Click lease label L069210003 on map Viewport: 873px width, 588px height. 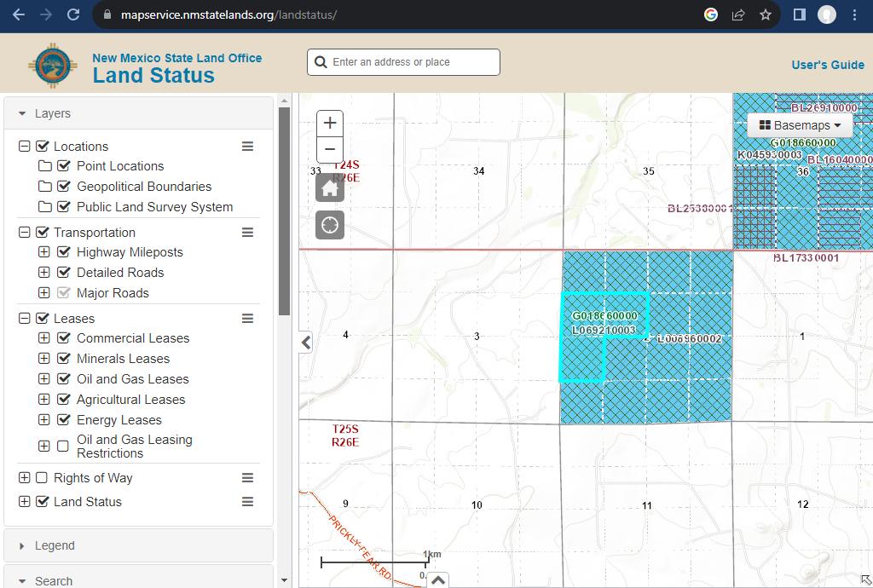[x=604, y=331]
